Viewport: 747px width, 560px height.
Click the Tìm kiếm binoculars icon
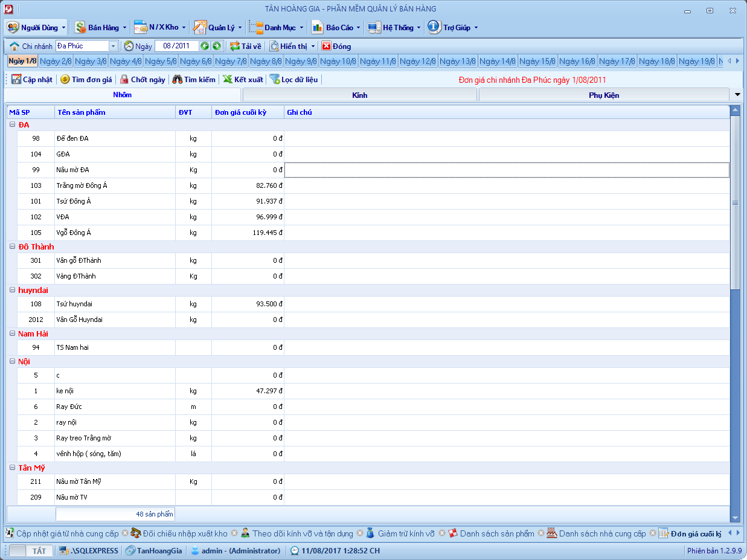[x=177, y=80]
